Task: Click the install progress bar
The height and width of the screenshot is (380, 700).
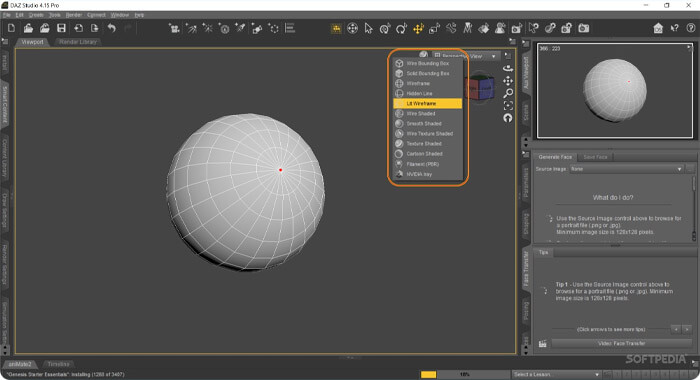Action: pyautogui.click(x=465, y=374)
